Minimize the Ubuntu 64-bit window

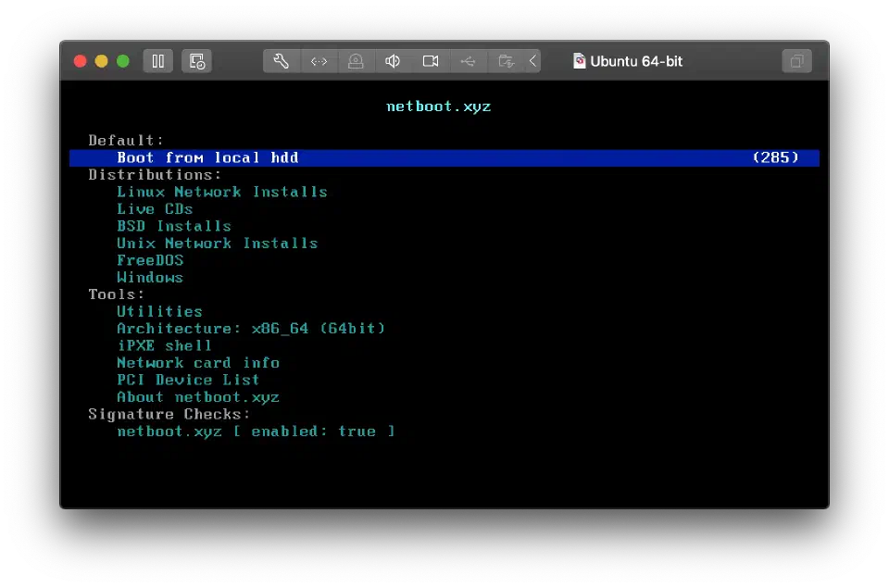102,61
